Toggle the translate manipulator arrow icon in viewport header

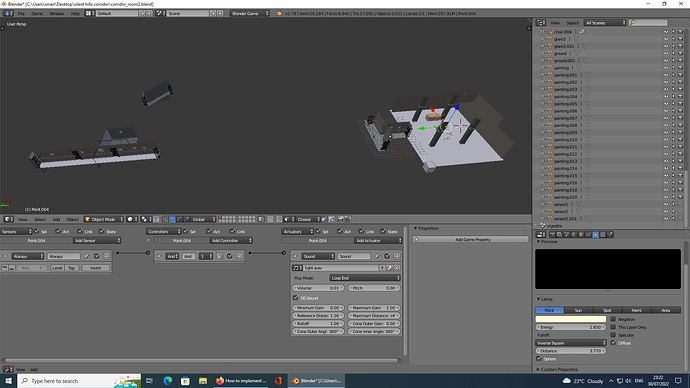pyautogui.click(x=172, y=219)
